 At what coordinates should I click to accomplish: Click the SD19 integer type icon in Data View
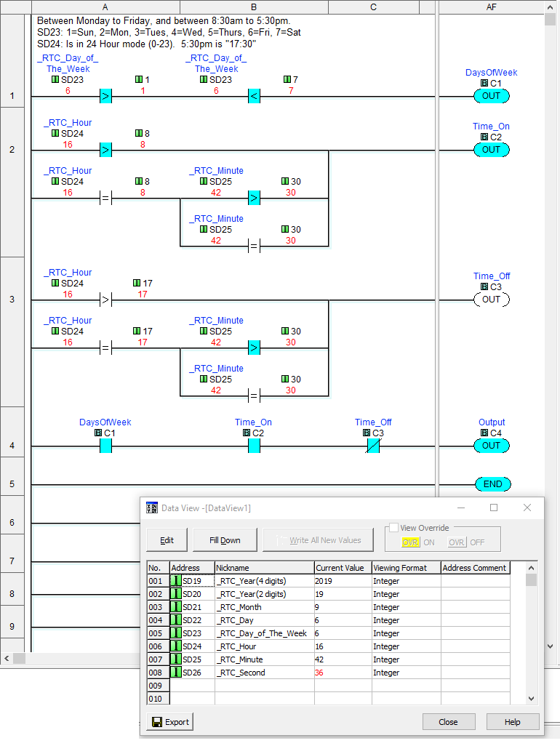[176, 581]
